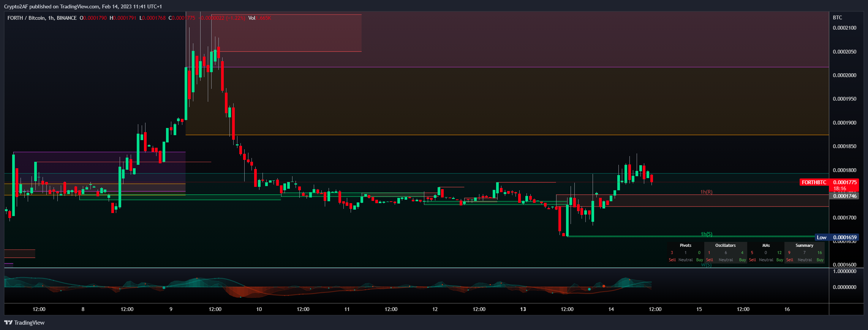868x330 pixels.
Task: Click the MAs Buy count 12
Action: point(779,253)
